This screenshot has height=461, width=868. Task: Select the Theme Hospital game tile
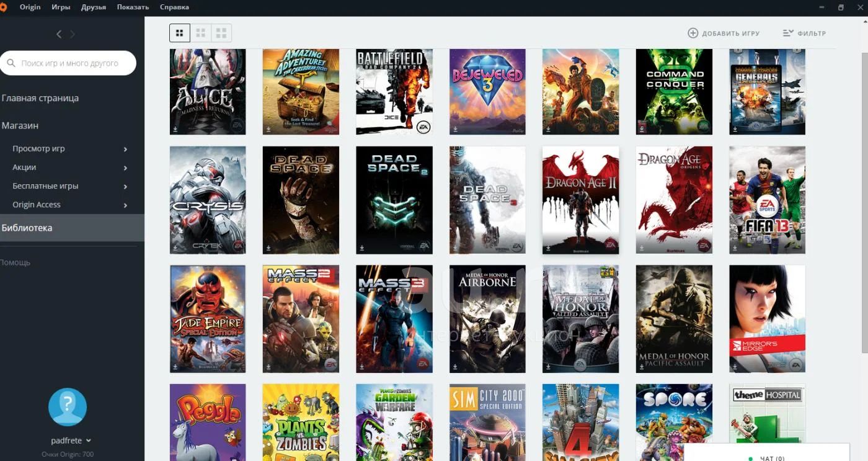(x=768, y=413)
